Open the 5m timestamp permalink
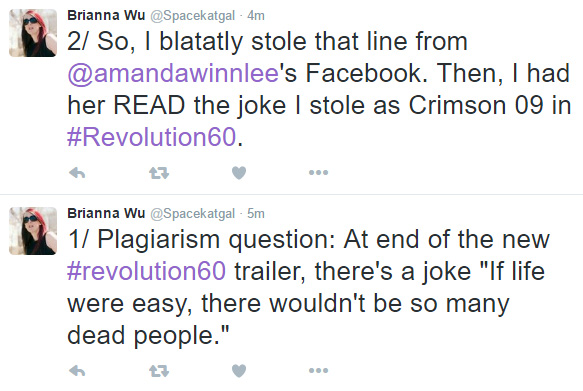Image resolution: width=583 pixels, height=391 pixels. click(x=256, y=213)
